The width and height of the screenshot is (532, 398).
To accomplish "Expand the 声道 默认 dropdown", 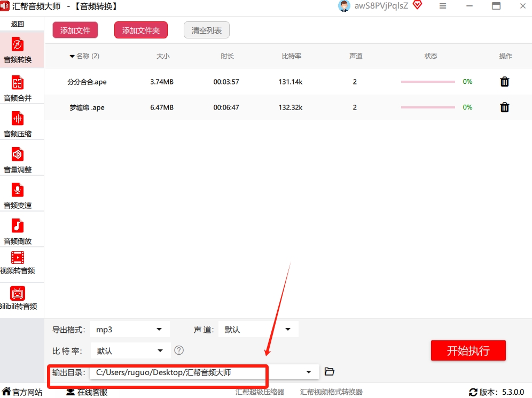I will click(x=288, y=330).
